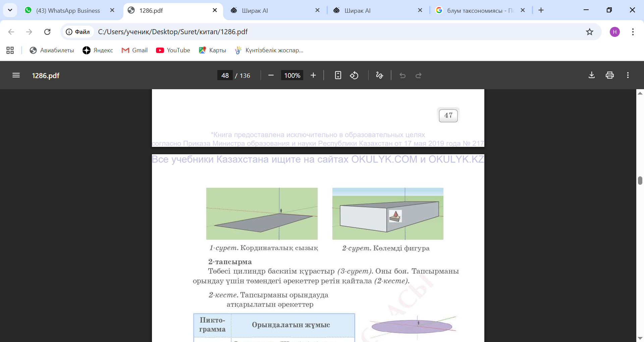
Task: Click the 1-сурет. Кординаталық сызық caption
Action: click(264, 248)
